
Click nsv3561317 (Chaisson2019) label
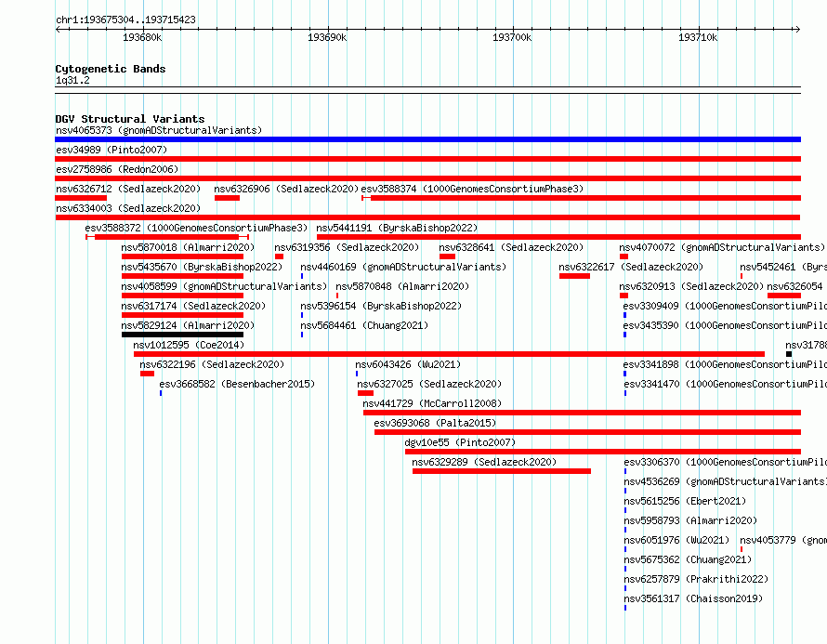693,598
